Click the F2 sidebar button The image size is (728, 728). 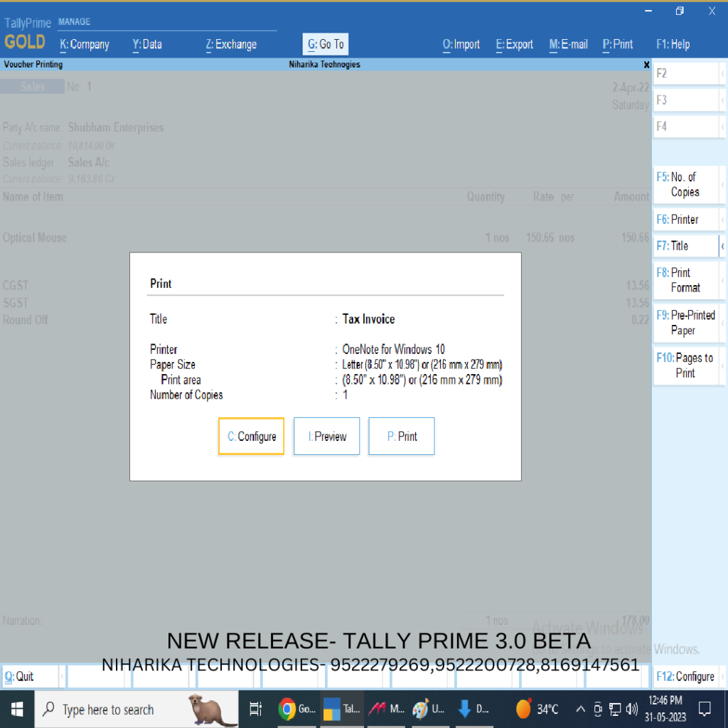(x=687, y=73)
